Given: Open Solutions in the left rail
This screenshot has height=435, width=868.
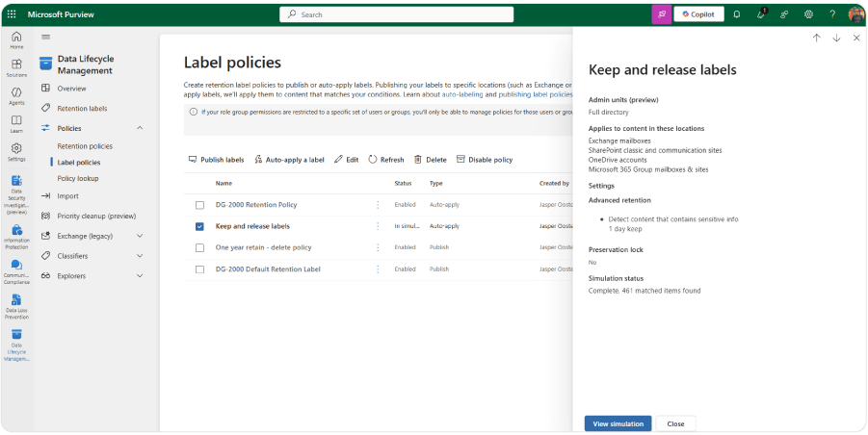Looking at the screenshot, I should 16,68.
